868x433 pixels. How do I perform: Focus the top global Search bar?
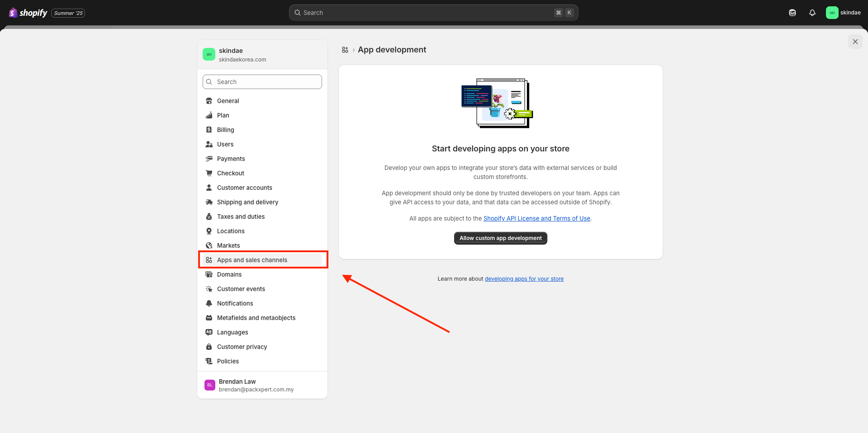433,13
